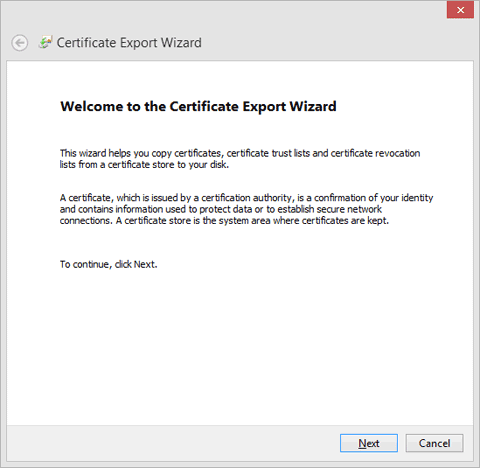Click the Welcome to the Certificate Export Wizard heading
The width and height of the screenshot is (480, 468).
click(198, 106)
